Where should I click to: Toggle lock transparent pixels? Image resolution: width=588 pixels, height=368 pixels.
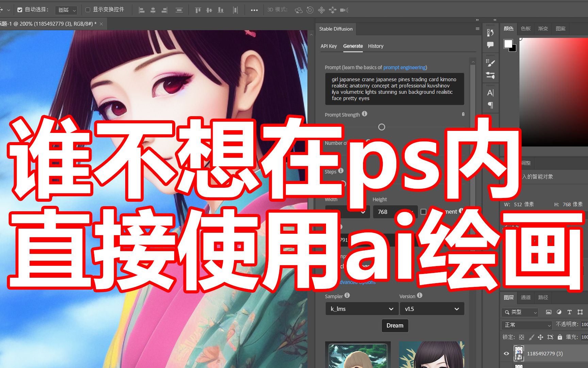point(522,337)
